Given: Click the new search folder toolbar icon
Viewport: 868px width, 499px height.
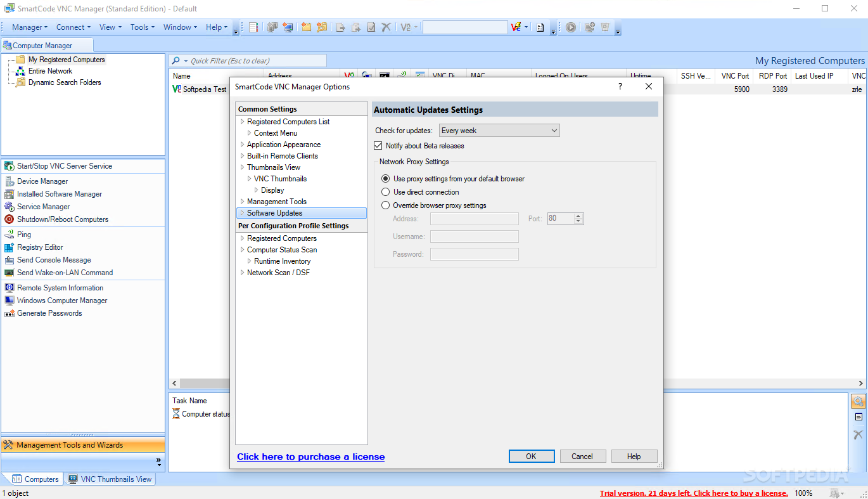Looking at the screenshot, I should tap(322, 27).
